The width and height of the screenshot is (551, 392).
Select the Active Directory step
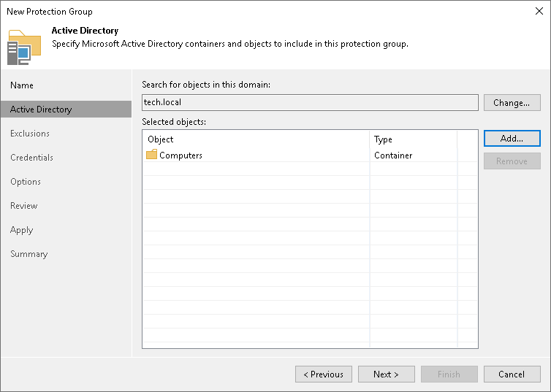point(41,109)
